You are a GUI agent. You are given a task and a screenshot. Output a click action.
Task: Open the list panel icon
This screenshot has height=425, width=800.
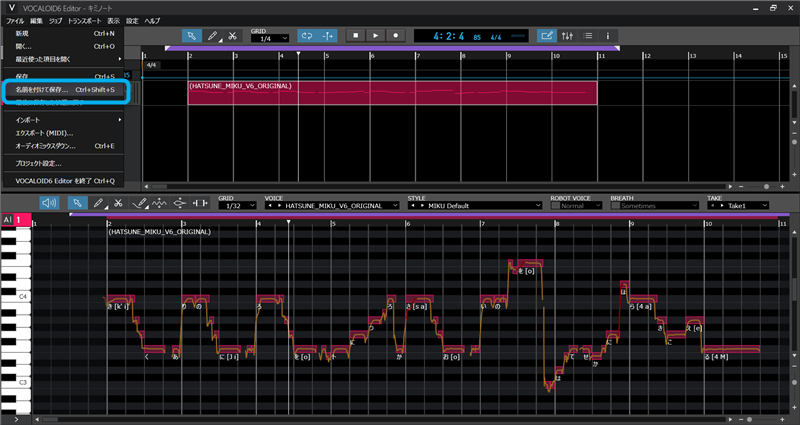click(x=588, y=36)
